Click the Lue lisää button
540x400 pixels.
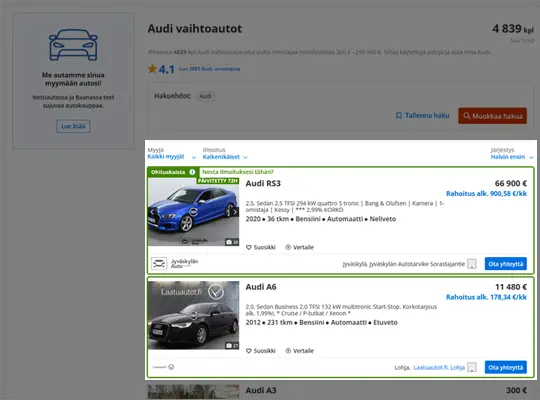click(73, 126)
